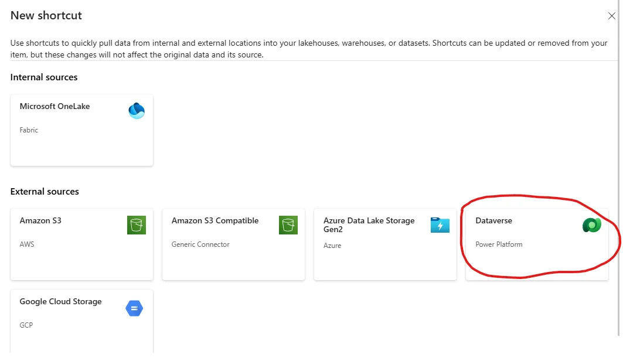Click the Dataverse Power Platform icon

click(591, 224)
